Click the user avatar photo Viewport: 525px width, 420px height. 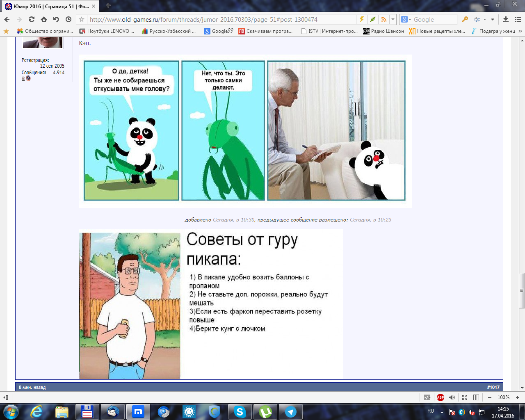coord(42,43)
